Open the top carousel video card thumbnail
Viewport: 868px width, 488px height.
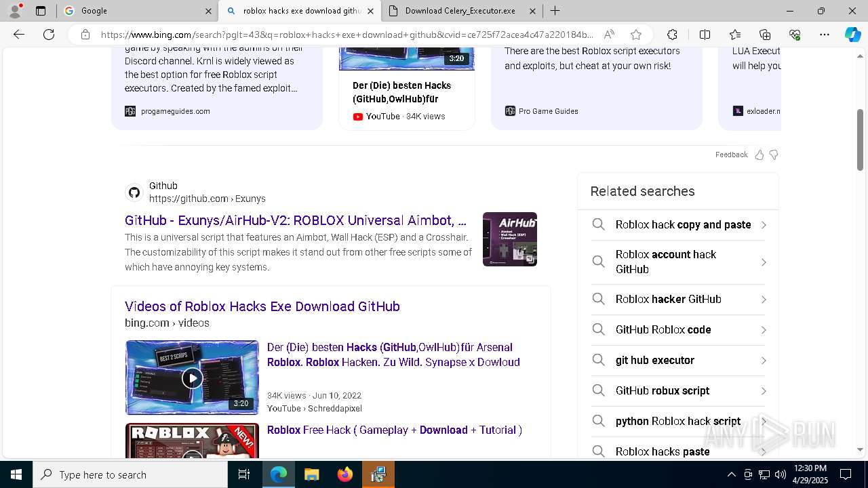(x=407, y=58)
